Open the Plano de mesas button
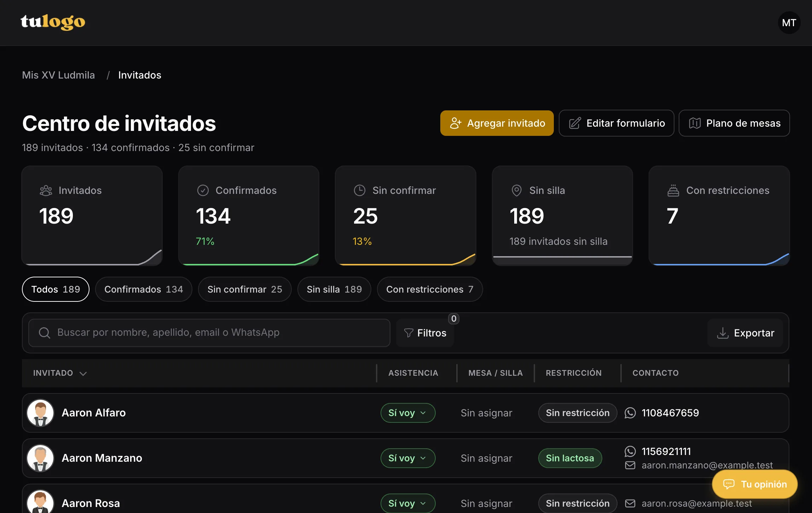812x513 pixels. click(x=734, y=123)
